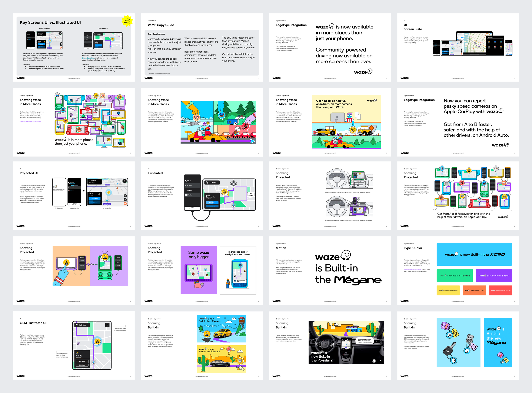The width and height of the screenshot is (532, 393).
Task: Select the pothole report pin on the in-car device map
Action: [109, 193]
